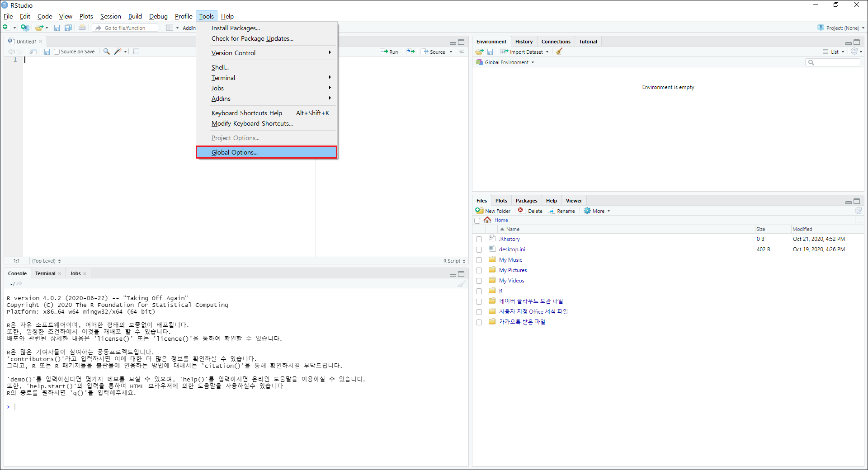Click the Compile Report notebook icon
Screen dimensions: 868x470
pos(136,52)
